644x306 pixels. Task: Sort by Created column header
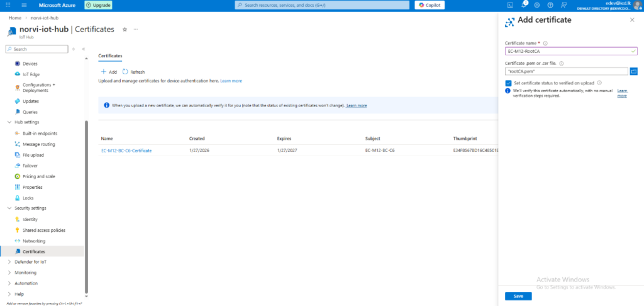point(197,139)
